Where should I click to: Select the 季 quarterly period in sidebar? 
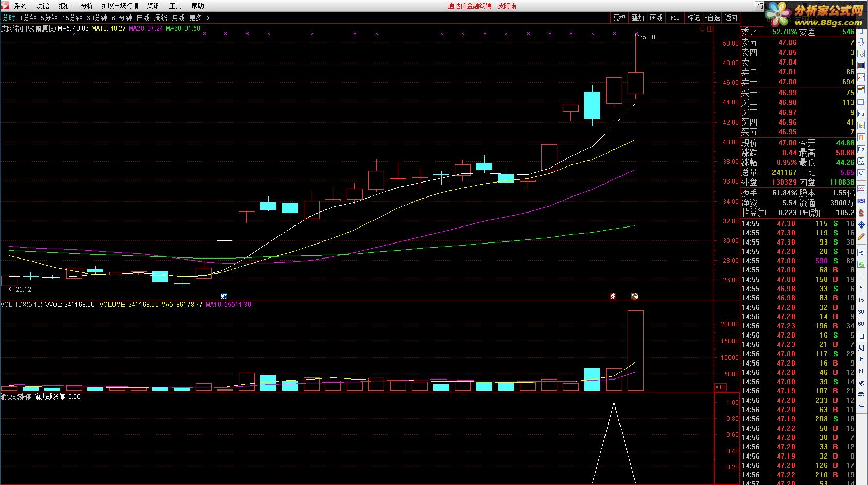[861, 396]
